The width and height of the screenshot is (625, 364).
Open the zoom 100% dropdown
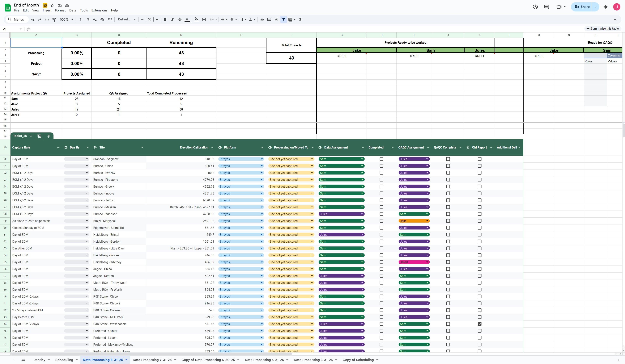[x=66, y=20]
